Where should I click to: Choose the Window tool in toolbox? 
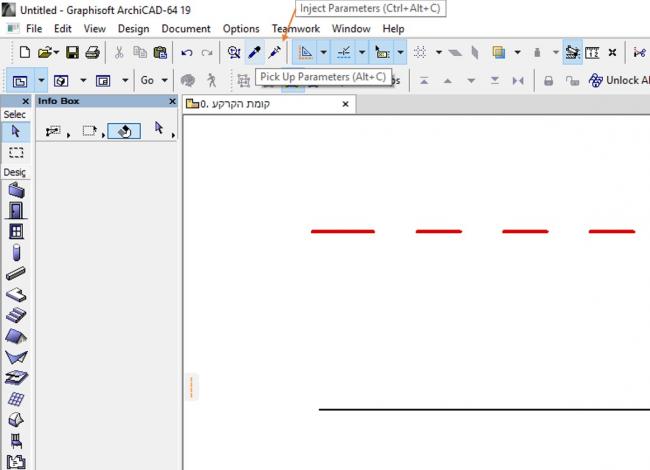click(x=16, y=231)
